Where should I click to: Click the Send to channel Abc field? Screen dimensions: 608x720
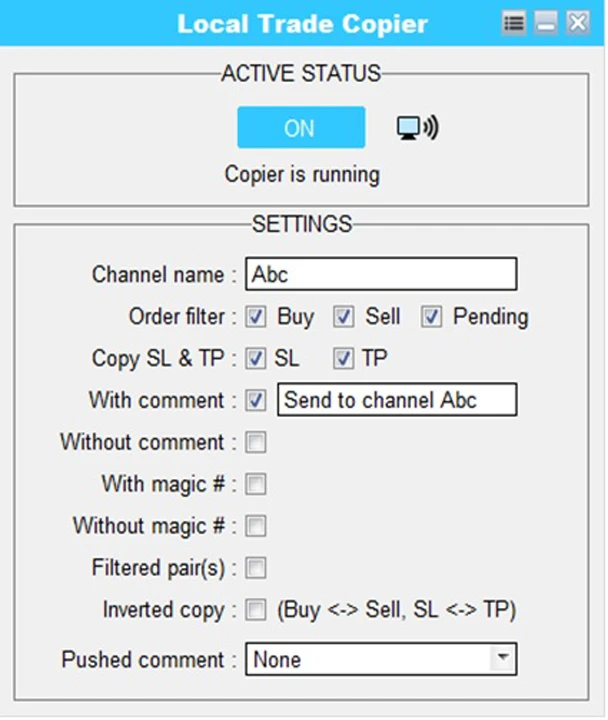pyautogui.click(x=397, y=400)
